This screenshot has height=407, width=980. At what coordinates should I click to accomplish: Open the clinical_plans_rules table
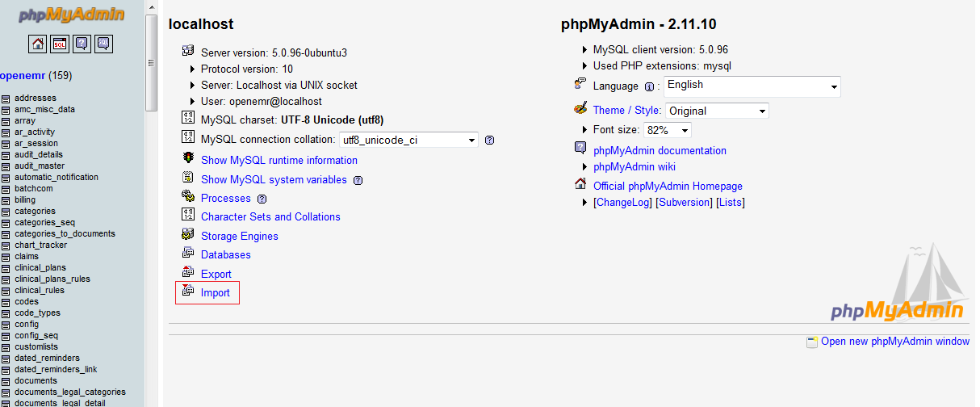(52, 279)
